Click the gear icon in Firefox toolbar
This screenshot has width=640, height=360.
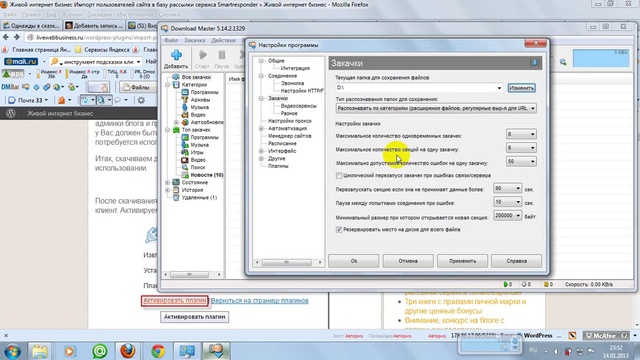(x=141, y=100)
